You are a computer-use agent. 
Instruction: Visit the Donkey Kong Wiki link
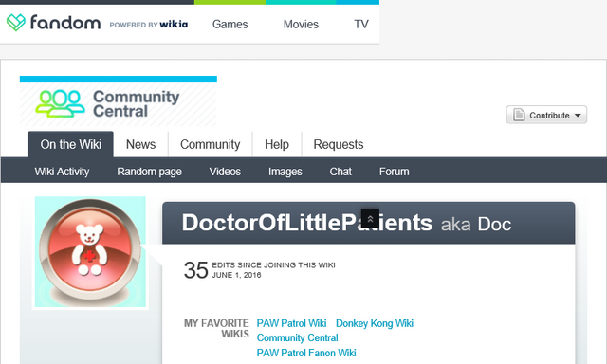[x=375, y=323]
